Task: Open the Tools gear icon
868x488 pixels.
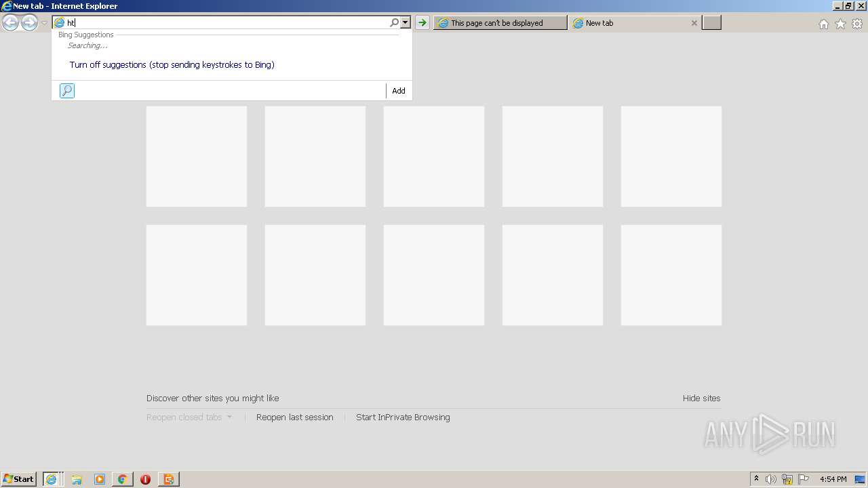Action: 857,24
